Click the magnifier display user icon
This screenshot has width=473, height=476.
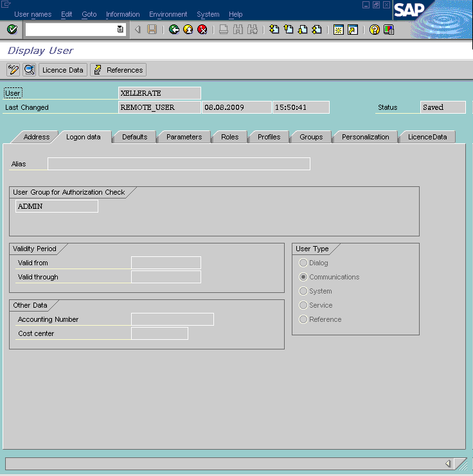tap(30, 70)
